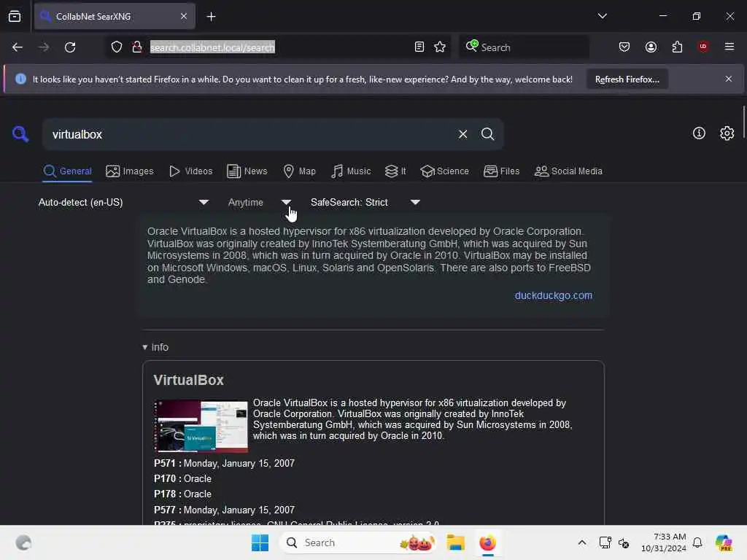The image size is (747, 560).
Task: Save page to Pocket
Action: [624, 47]
